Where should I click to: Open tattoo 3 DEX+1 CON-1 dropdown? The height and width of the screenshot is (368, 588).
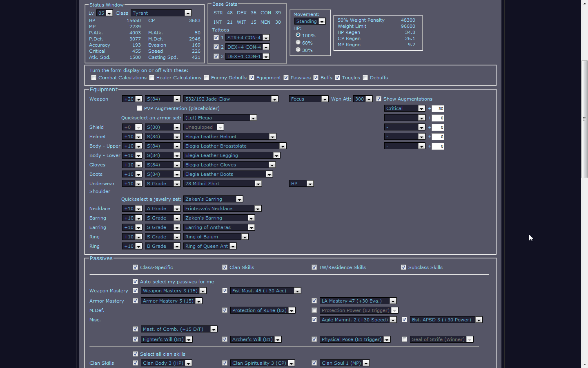point(247,56)
